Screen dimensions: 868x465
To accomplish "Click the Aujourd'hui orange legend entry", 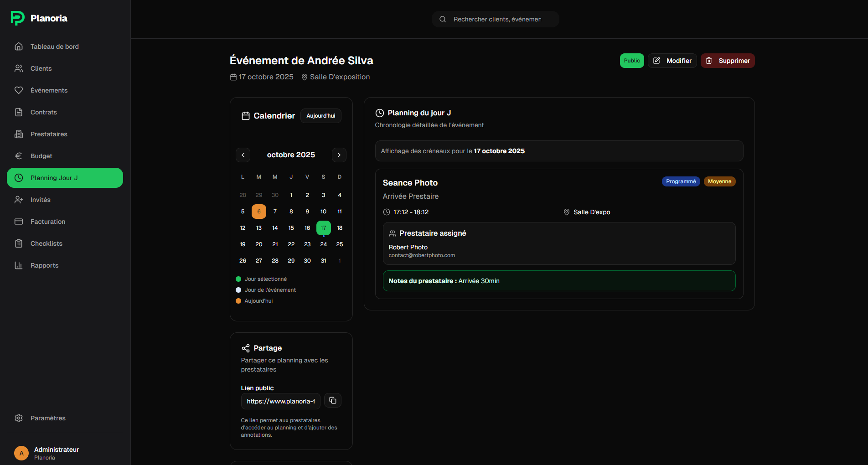I will 254,301.
